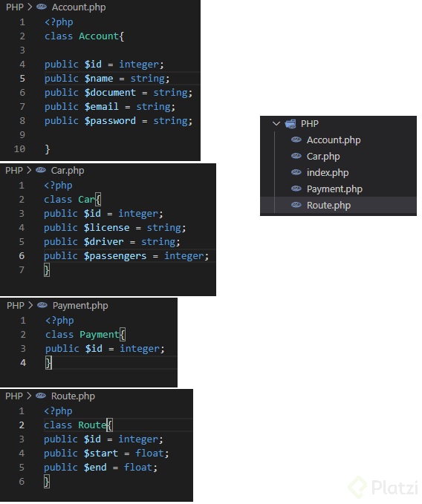Screen dimensions: 422x504
Task: Select Payment.php in the explorer tree
Action: (334, 189)
